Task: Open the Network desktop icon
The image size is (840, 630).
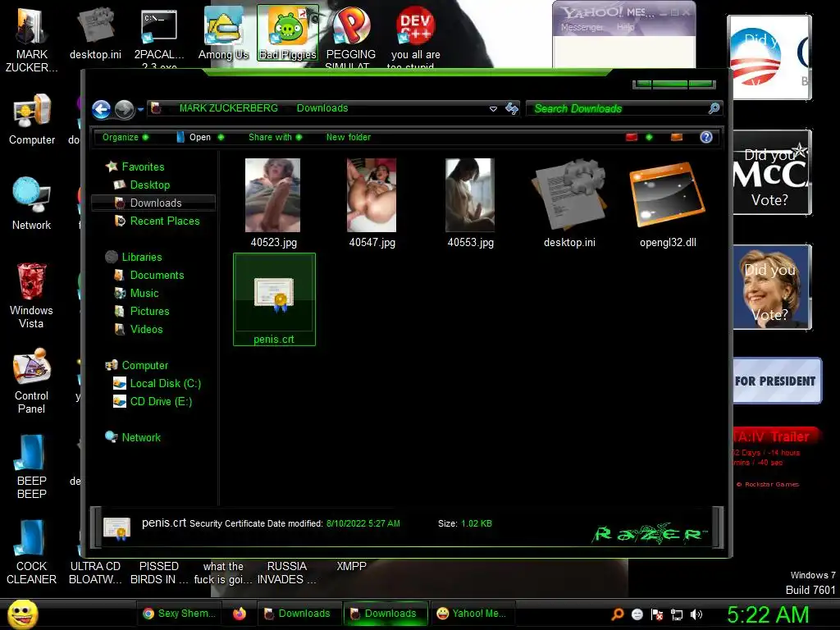Action: pos(32,203)
